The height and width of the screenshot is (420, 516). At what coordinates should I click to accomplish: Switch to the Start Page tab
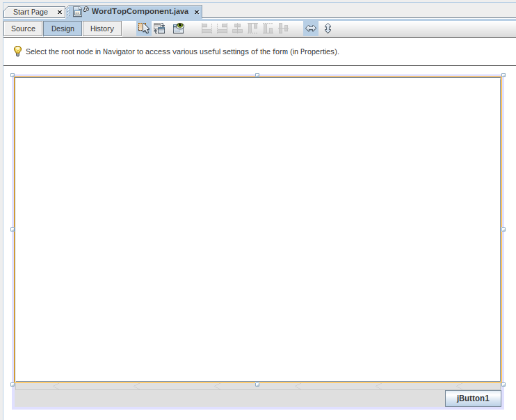(x=31, y=12)
